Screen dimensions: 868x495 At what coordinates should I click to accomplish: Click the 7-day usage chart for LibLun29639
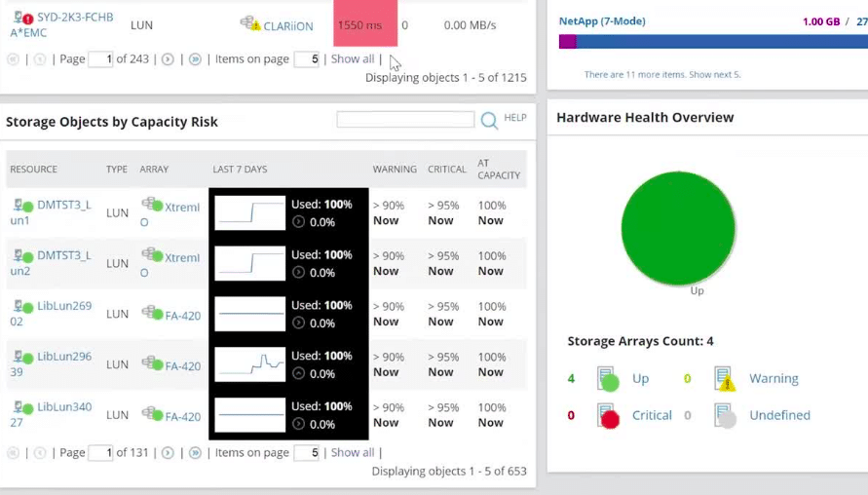point(249,364)
